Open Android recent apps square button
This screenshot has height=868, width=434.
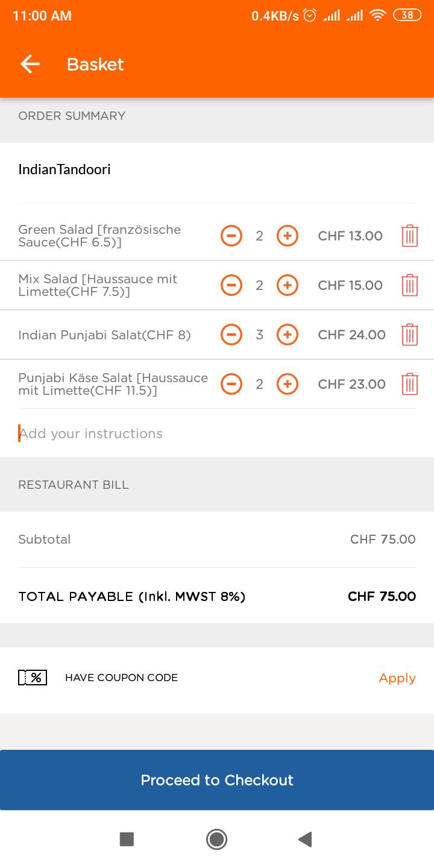coord(127,839)
